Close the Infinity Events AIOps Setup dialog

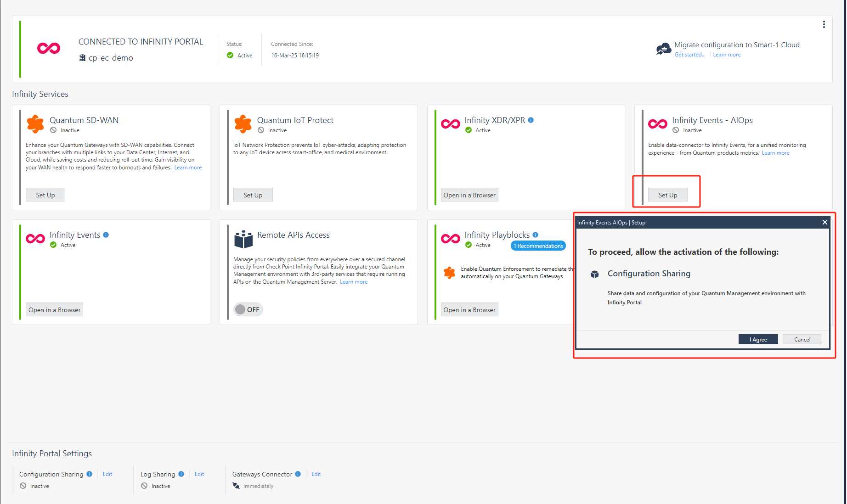[824, 223]
